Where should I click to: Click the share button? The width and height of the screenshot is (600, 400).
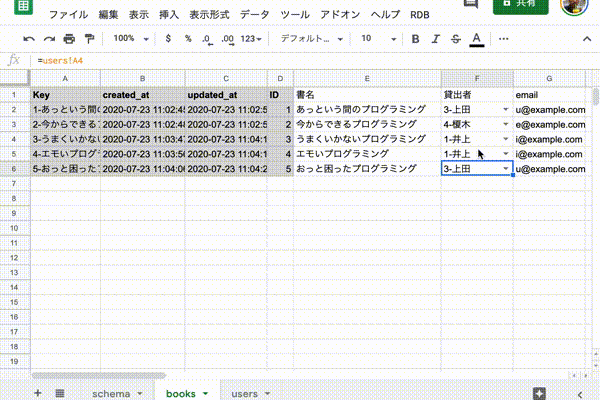point(520,5)
